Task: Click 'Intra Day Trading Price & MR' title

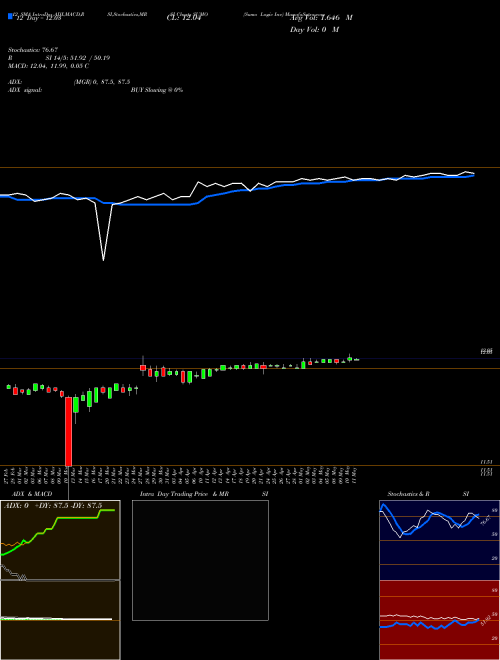Action: tap(184, 494)
